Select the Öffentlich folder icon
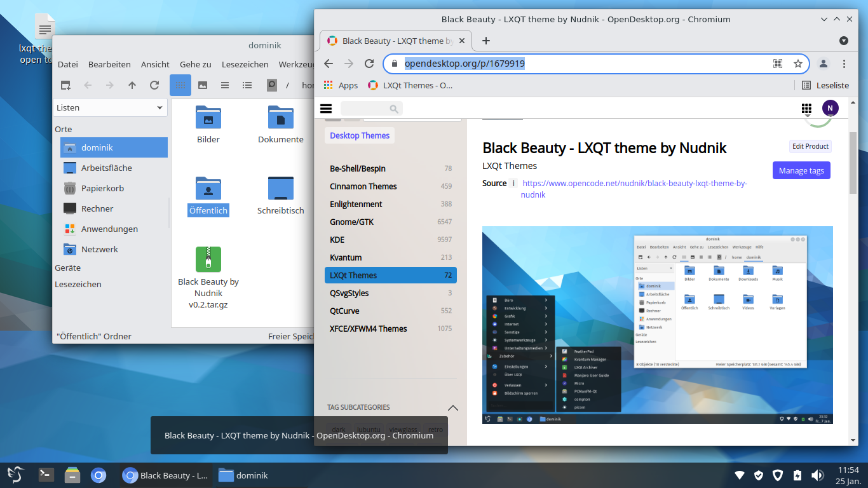 click(208, 188)
